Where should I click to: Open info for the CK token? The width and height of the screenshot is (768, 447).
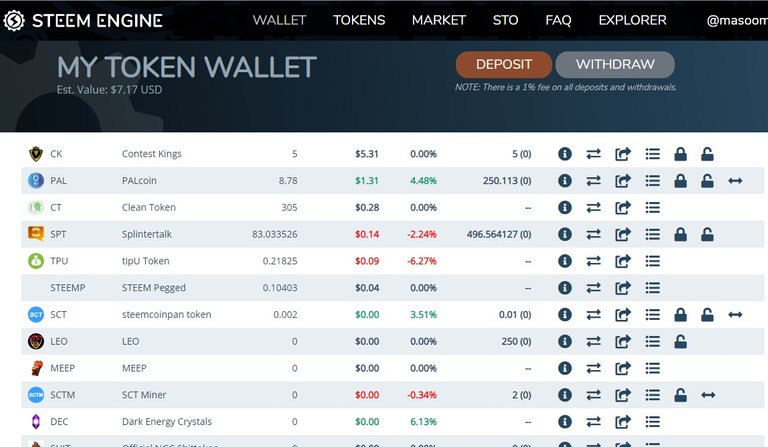(x=565, y=154)
